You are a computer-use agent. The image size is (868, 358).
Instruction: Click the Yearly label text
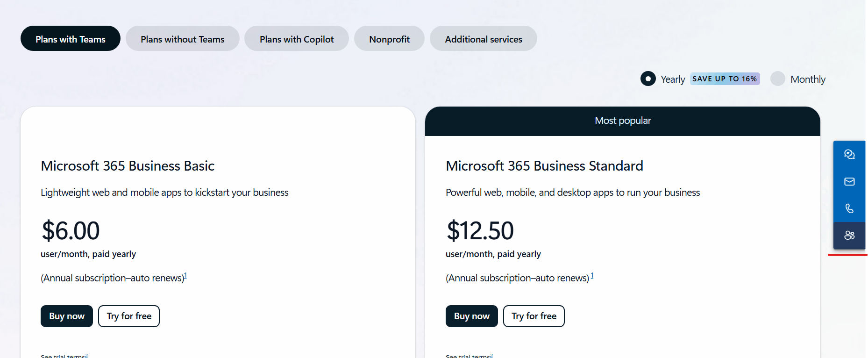[x=673, y=79]
